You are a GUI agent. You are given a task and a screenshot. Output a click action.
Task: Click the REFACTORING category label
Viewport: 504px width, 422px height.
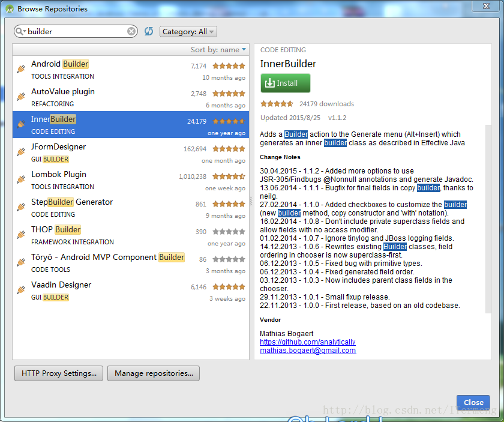click(x=52, y=104)
